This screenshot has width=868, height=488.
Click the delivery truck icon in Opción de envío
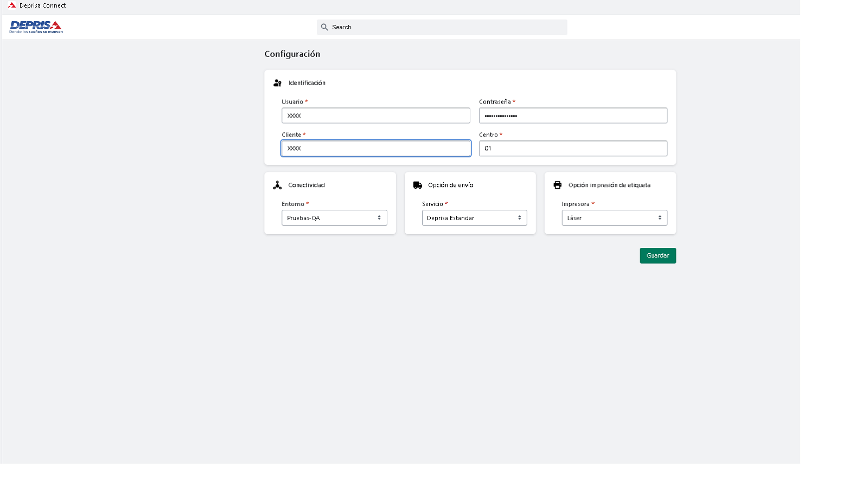coord(417,185)
